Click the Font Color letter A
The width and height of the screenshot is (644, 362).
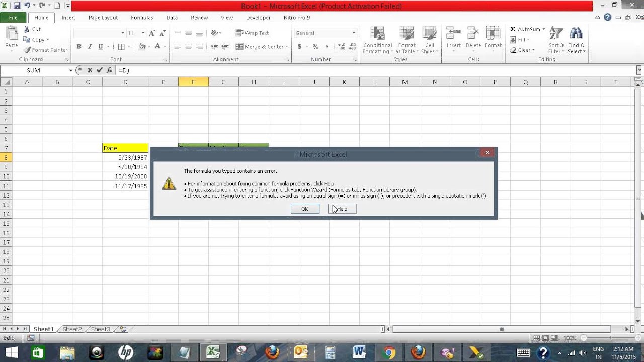pyautogui.click(x=157, y=46)
